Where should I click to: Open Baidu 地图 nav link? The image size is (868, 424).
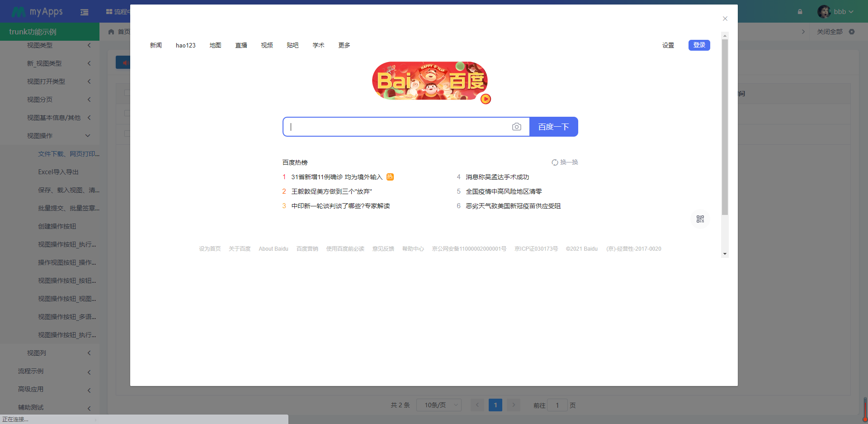coord(216,45)
